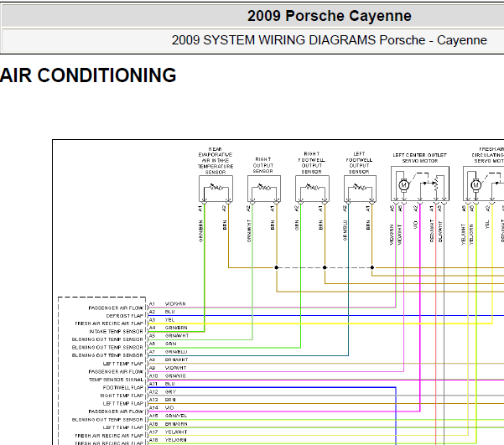Click pin 'A8 BRN/WHT' on the connector
504x445 pixels.
[x=169, y=360]
